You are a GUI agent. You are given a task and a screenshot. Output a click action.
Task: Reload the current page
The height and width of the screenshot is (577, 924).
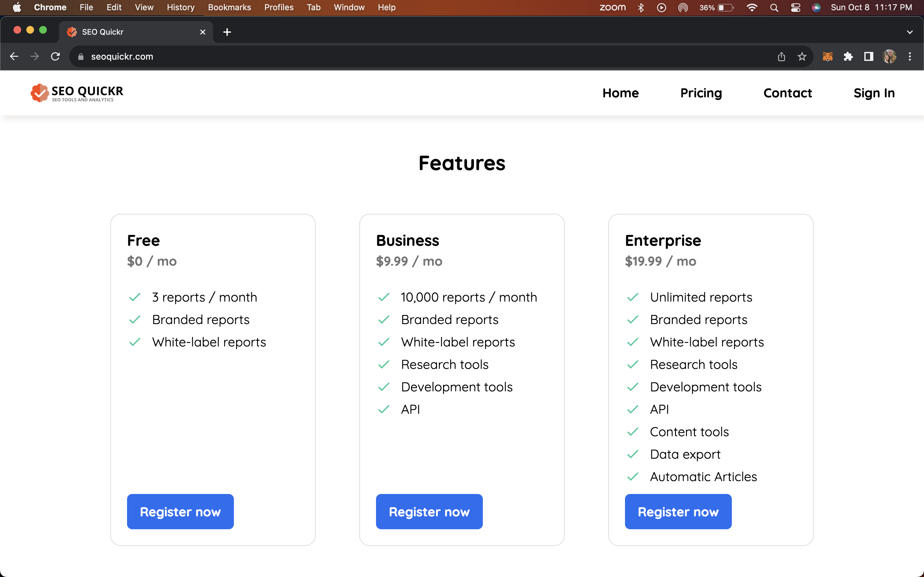(56, 56)
